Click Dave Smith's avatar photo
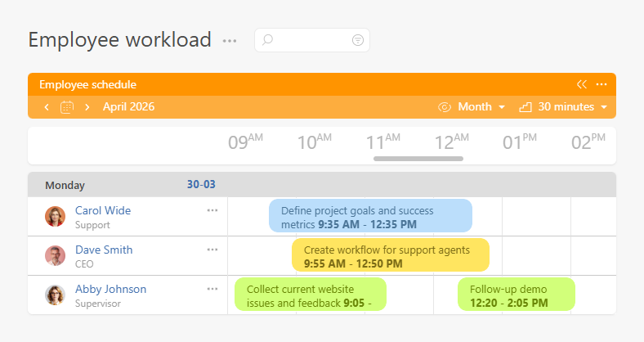 coord(55,256)
